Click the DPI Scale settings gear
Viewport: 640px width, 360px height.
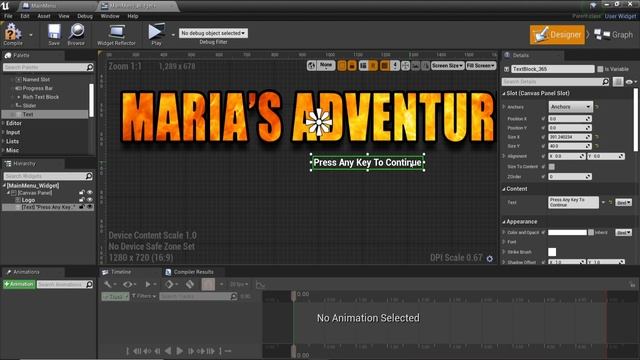click(x=489, y=258)
